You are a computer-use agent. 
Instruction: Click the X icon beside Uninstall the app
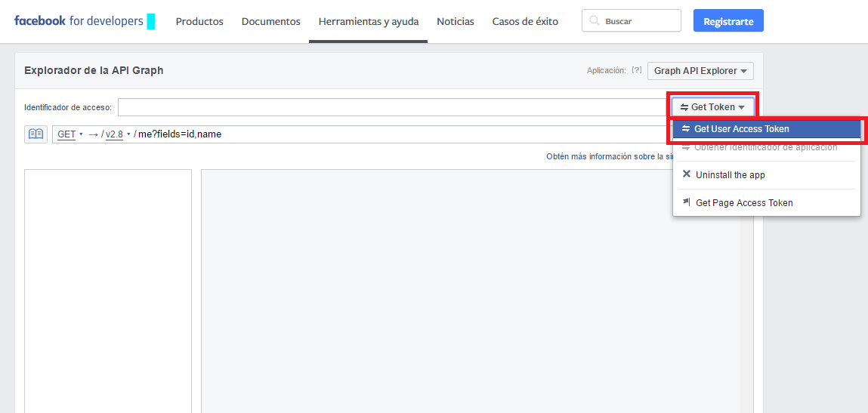click(687, 174)
